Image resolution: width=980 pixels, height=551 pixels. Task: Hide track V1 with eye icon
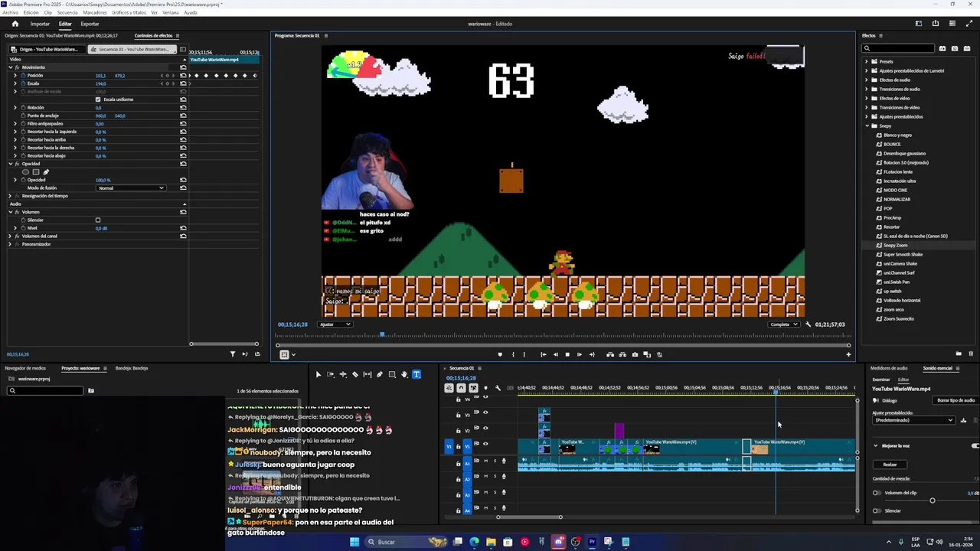tap(485, 443)
